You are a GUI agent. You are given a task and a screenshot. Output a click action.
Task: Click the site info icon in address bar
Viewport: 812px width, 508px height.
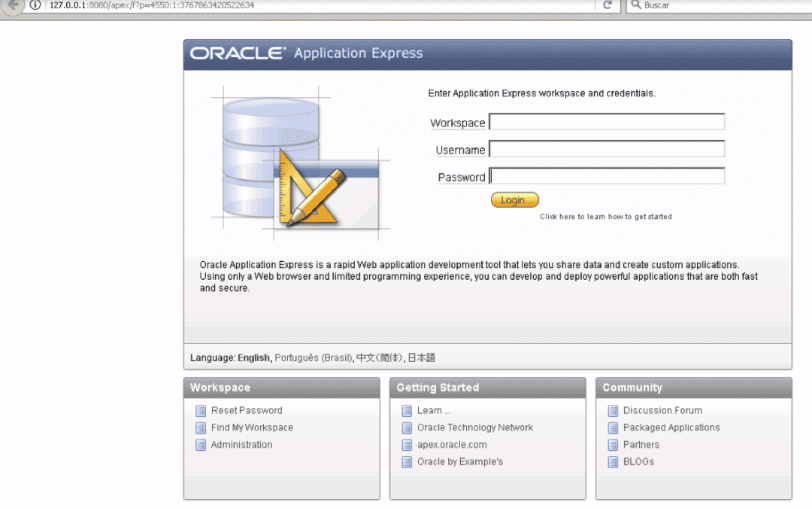tap(35, 5)
